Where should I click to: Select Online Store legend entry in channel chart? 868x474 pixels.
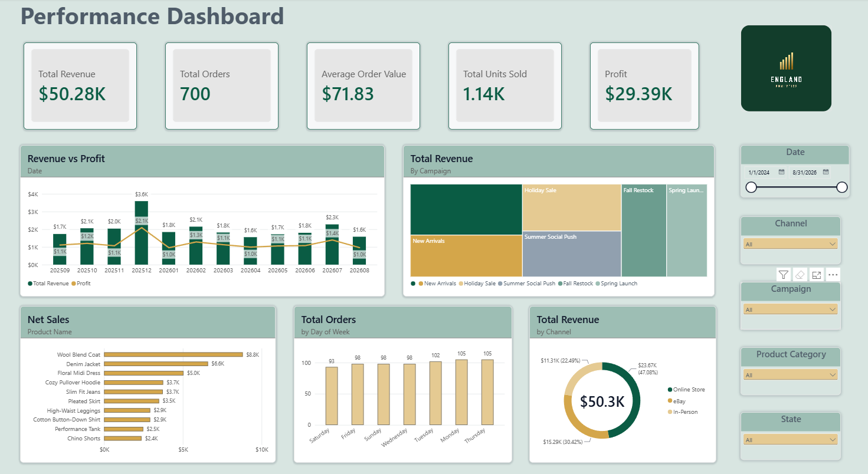pos(686,390)
